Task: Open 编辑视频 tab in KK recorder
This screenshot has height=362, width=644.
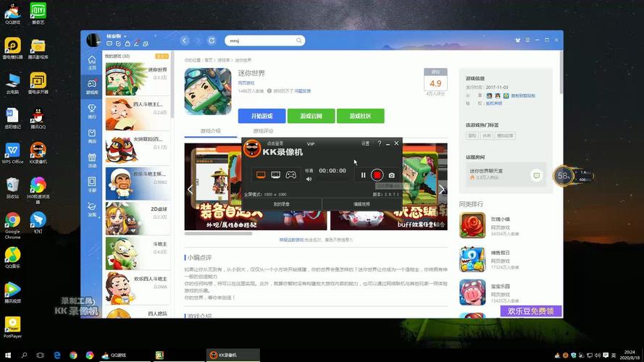Action: click(x=361, y=204)
